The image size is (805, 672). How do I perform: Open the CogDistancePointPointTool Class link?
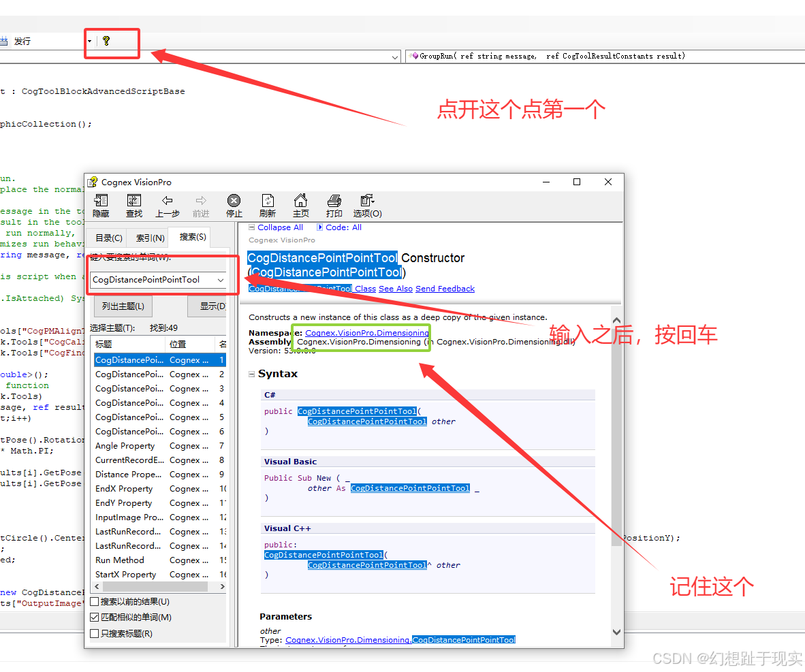tap(312, 289)
